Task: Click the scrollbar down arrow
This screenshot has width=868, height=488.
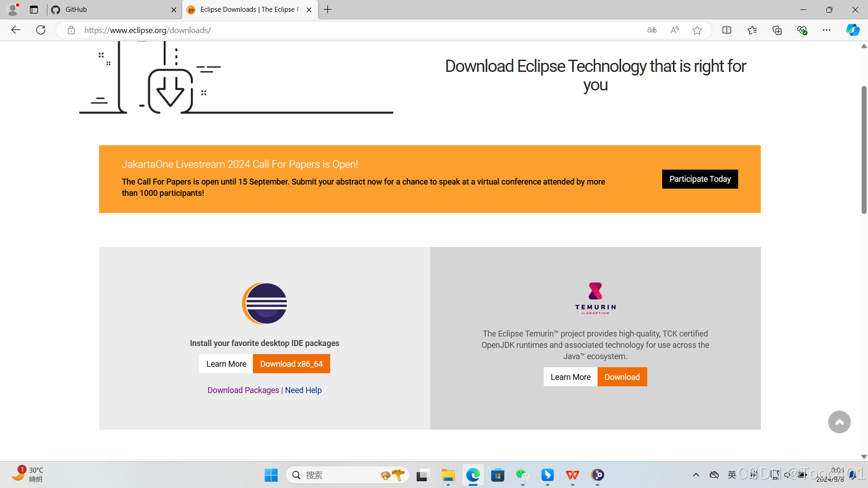Action: coord(863,457)
